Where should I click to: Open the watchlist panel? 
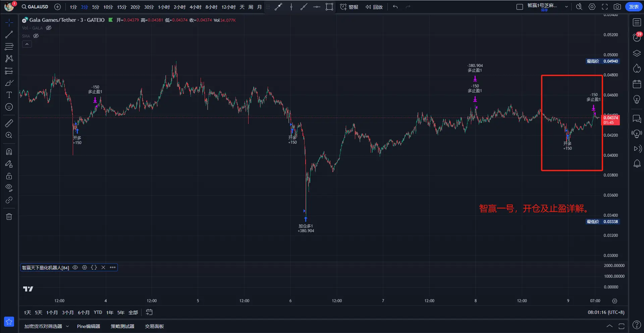click(x=637, y=22)
